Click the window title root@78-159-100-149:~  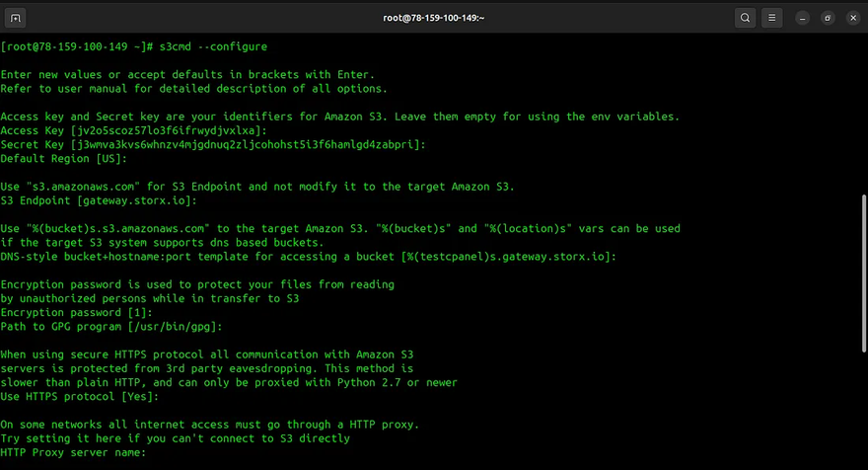(x=434, y=18)
